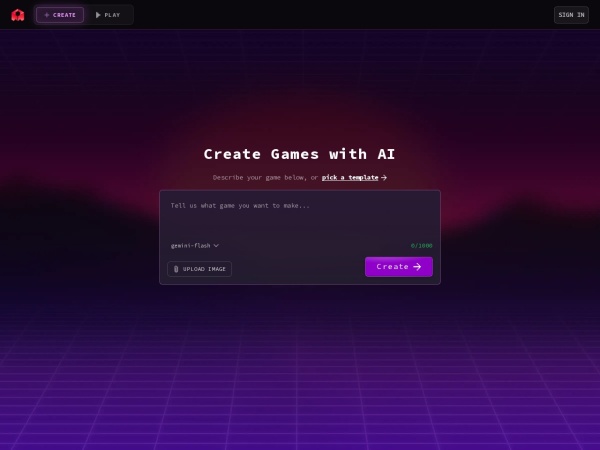Screen dimensions: 600x450
Task: Click the play triangle icon
Action: click(x=98, y=15)
